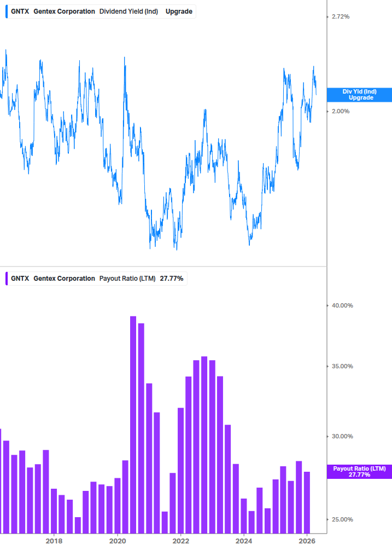This screenshot has height=550, width=392.
Task: Click the 35.00% y-axis label
Action: point(342,366)
